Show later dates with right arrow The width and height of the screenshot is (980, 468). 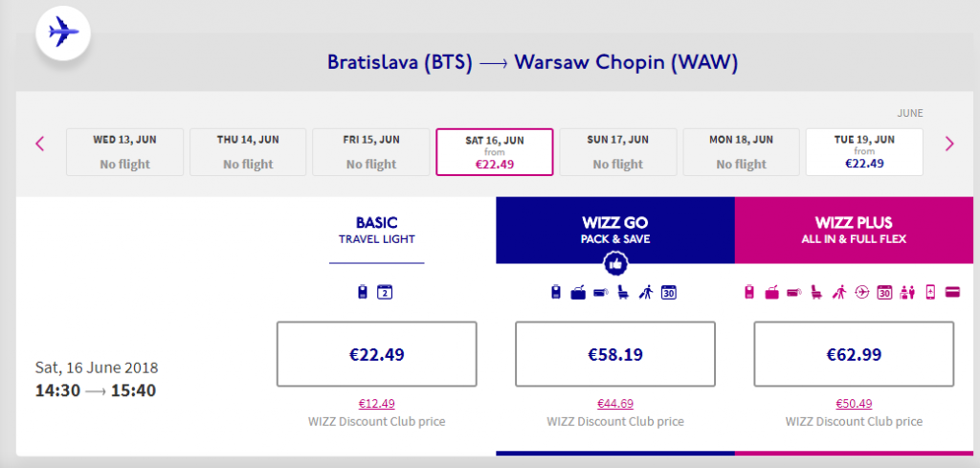click(x=949, y=144)
